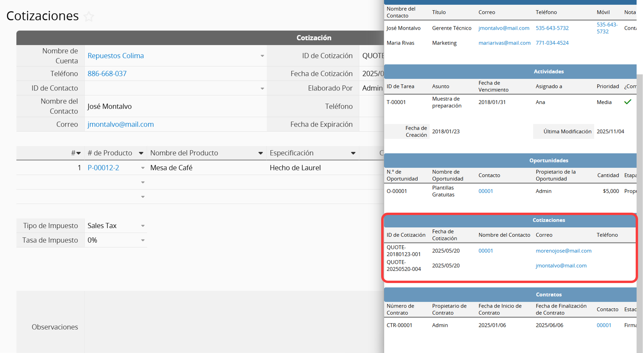Open Nombre del Producto column filter arrow
644x353 pixels.
260,153
